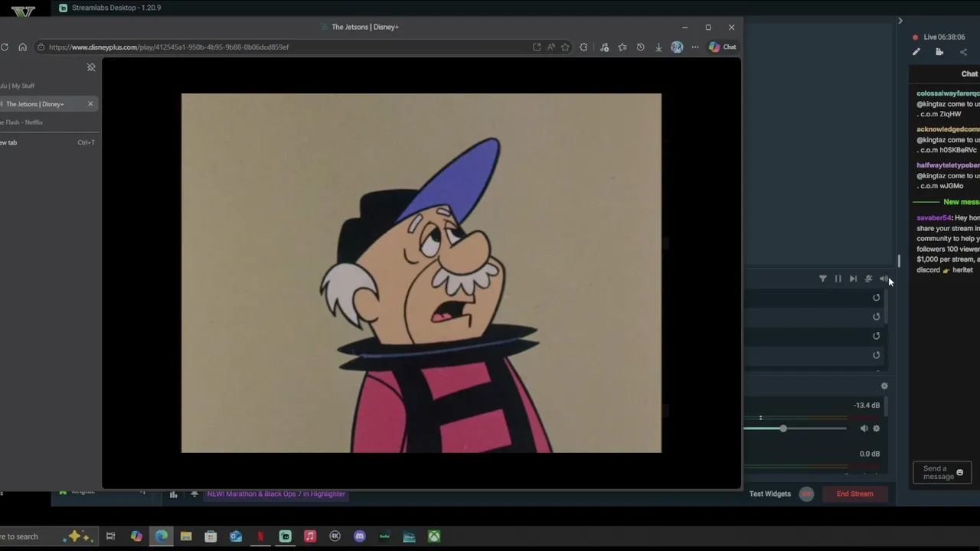Edit stream info pencil icon
The image size is (980, 551).
click(916, 52)
